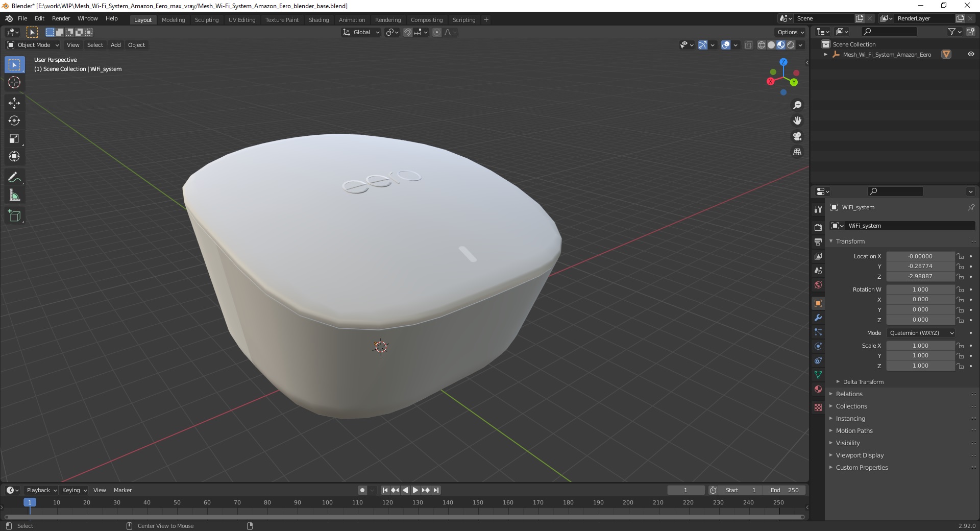The height and width of the screenshot is (531, 980).
Task: Select the Select Box tool
Action: 14,65
